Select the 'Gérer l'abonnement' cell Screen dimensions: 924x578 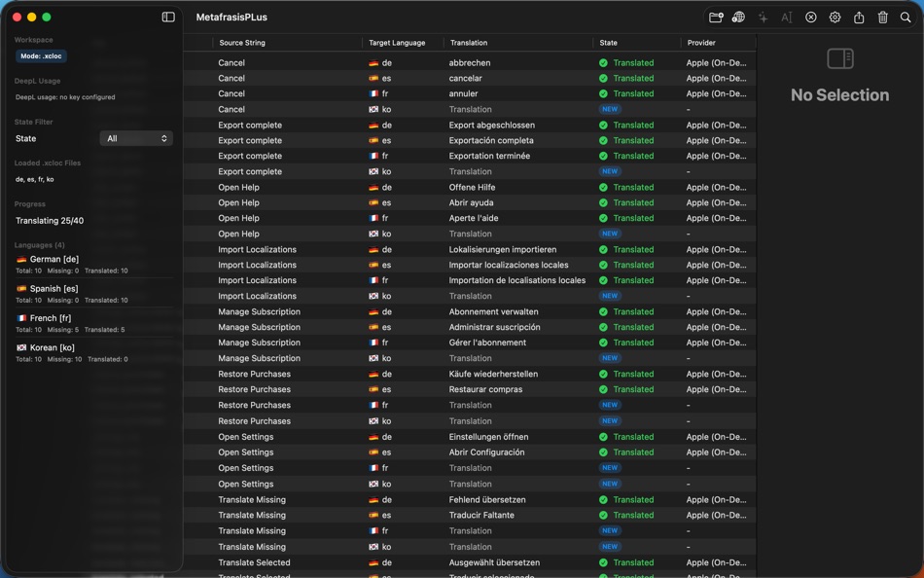tap(487, 343)
